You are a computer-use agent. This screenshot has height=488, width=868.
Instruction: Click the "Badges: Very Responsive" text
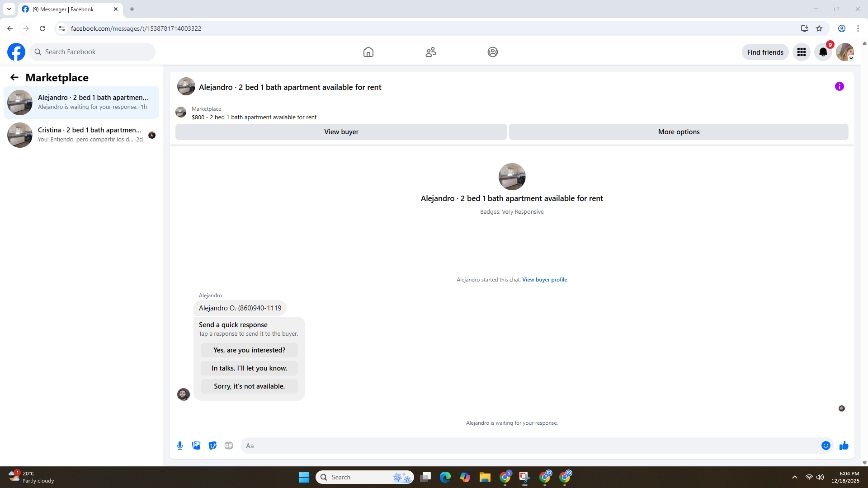click(x=512, y=212)
